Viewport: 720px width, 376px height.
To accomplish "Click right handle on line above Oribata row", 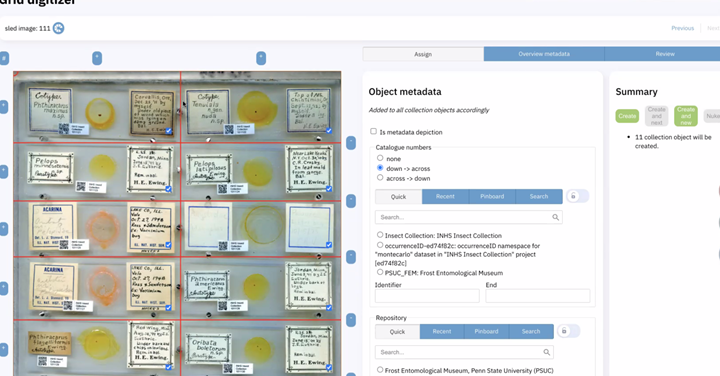I will 351,320.
